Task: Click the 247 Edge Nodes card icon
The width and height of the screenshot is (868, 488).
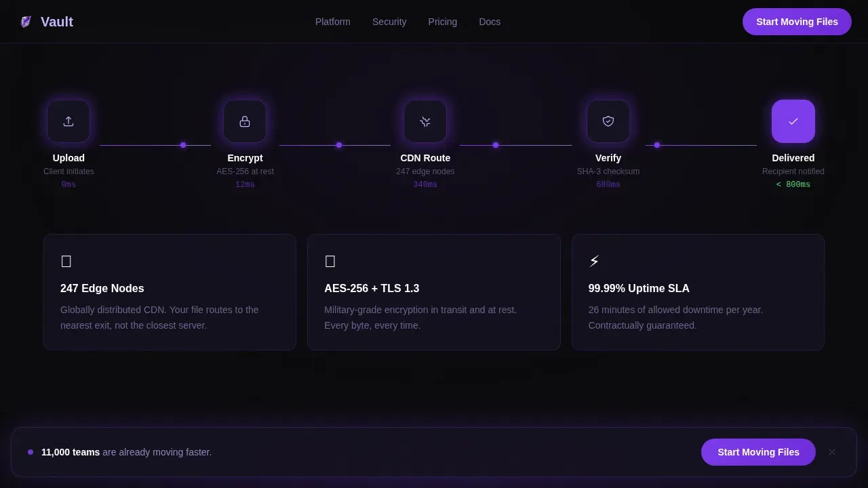Action: (66, 261)
